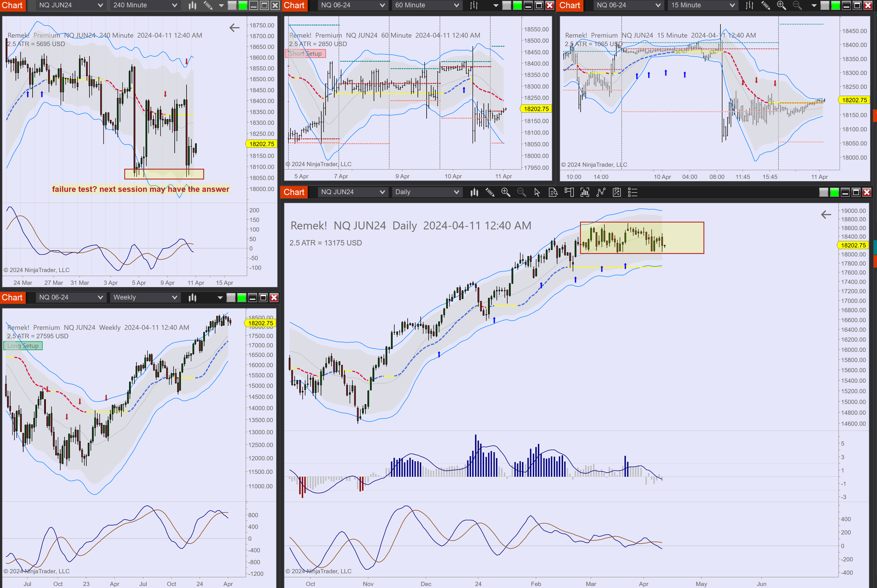
Task: Open bar style icon on 60 Minute chart
Action: coord(474,5)
